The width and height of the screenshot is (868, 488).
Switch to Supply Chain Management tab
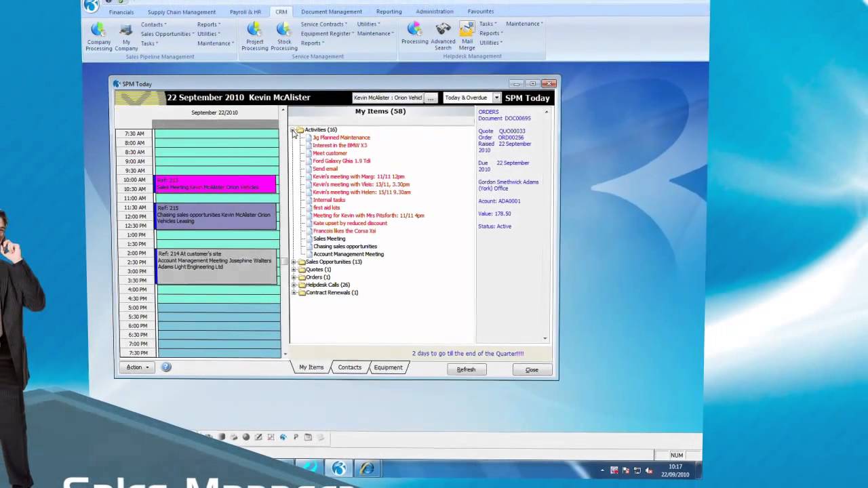[182, 12]
